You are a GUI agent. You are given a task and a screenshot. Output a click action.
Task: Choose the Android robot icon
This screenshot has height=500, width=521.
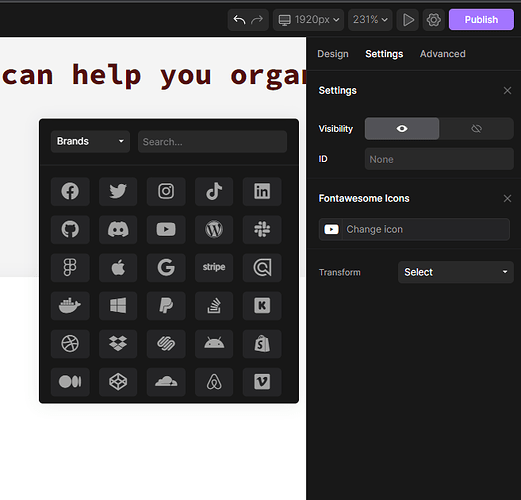point(214,344)
